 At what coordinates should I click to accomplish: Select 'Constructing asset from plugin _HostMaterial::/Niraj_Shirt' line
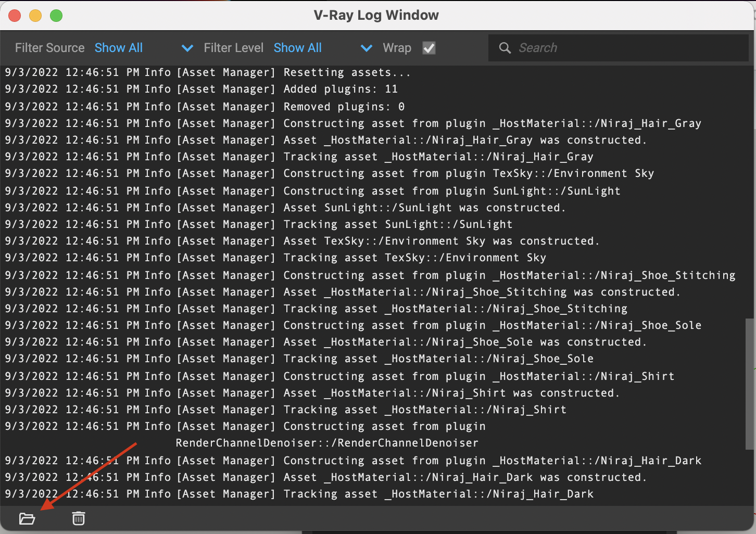point(339,376)
